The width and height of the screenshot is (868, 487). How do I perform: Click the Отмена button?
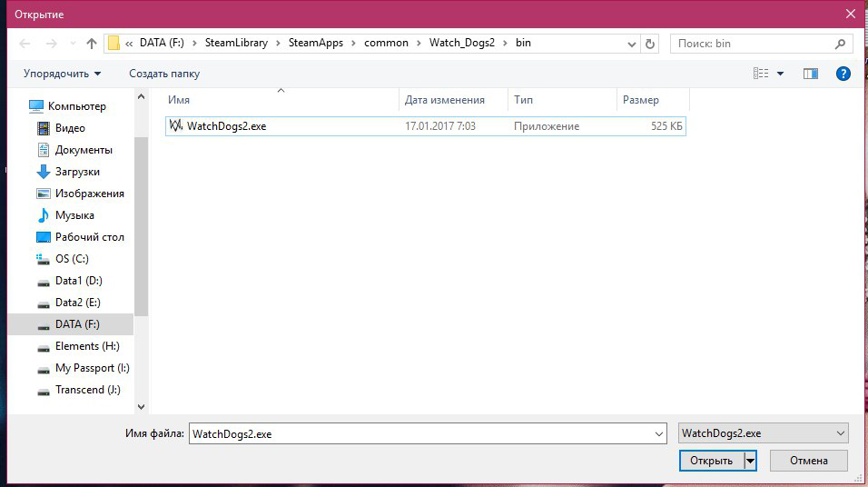point(809,461)
